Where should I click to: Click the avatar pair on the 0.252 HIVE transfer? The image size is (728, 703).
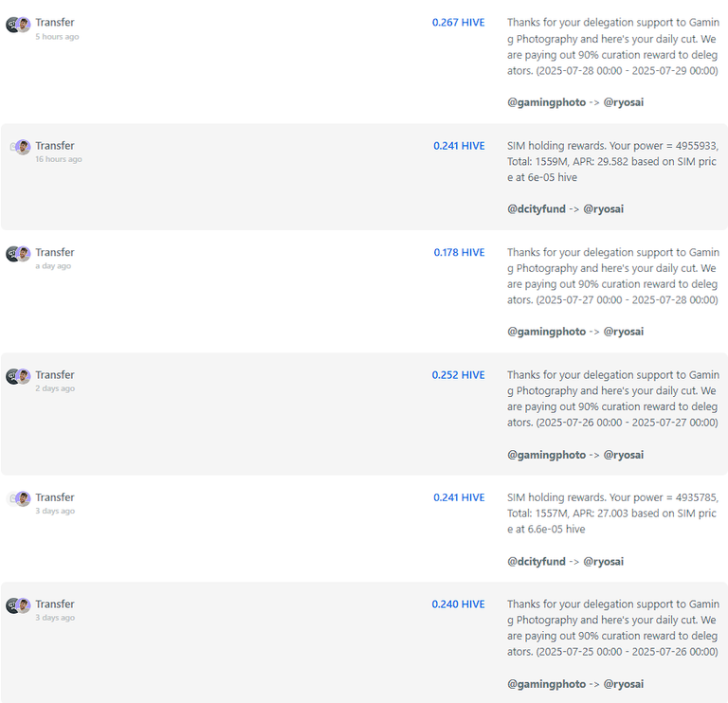[x=18, y=376]
